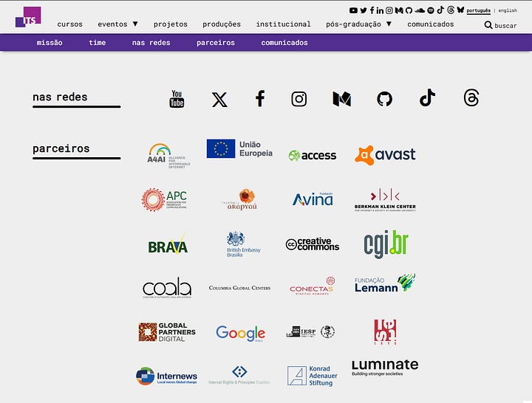Open the large YouTube icon in nas redes
This screenshot has height=403, width=532.
[177, 99]
